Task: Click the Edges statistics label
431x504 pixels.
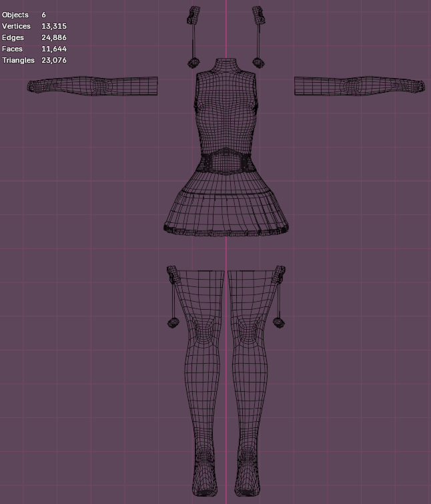Action: [13, 37]
